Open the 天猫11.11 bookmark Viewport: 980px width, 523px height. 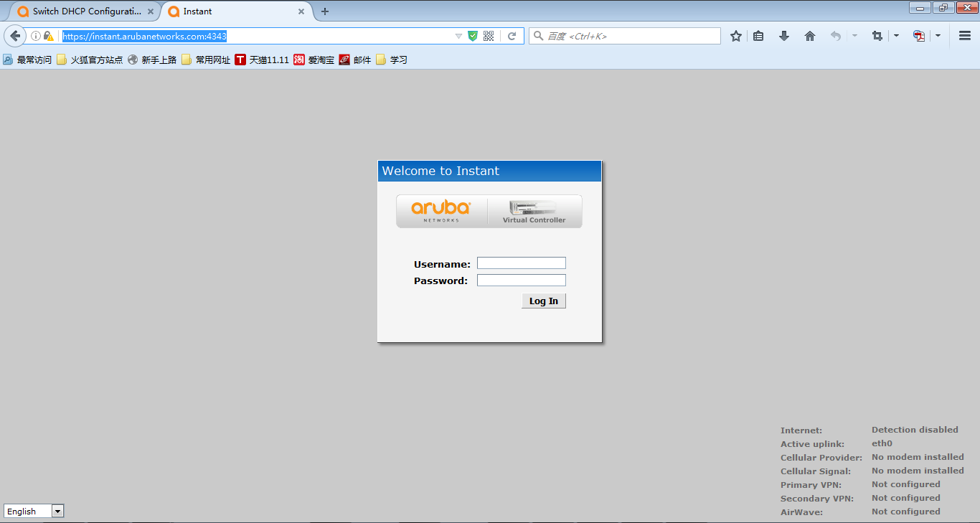click(x=262, y=60)
